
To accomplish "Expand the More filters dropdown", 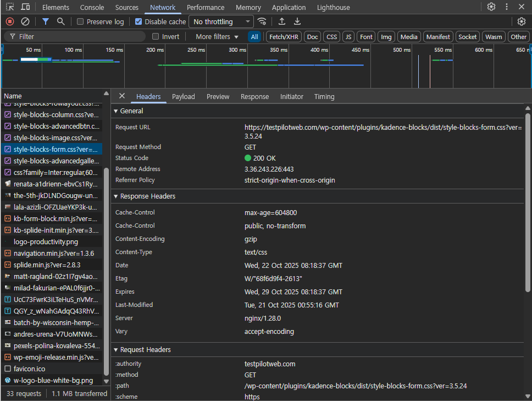I will click(217, 37).
